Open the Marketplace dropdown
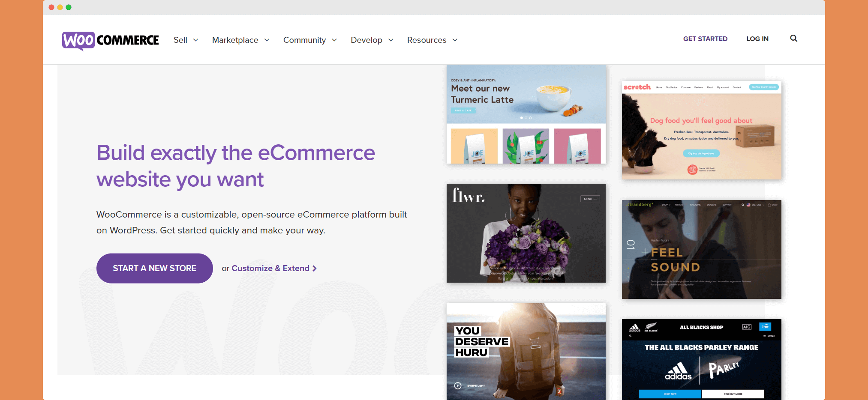Screen dimensions: 868x400 [240, 40]
